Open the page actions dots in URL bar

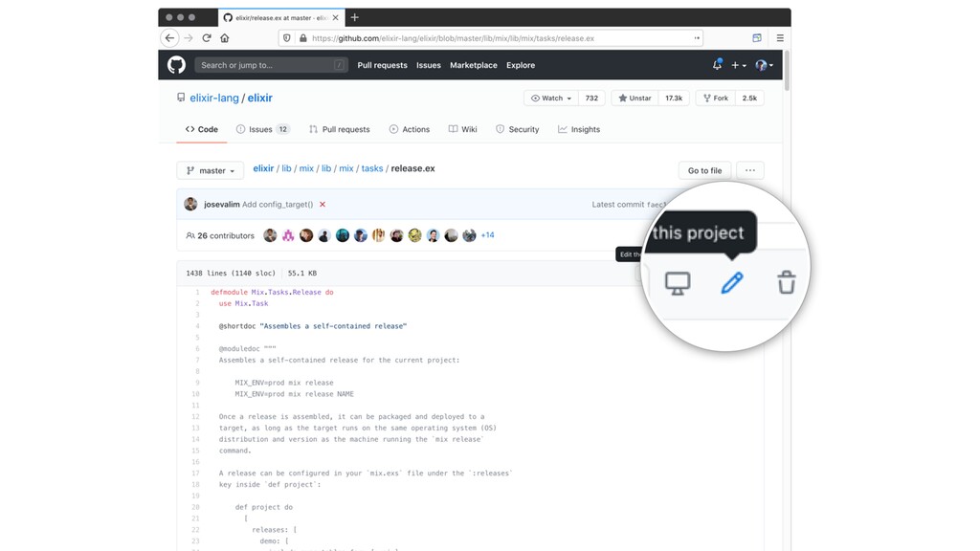pyautogui.click(x=697, y=38)
